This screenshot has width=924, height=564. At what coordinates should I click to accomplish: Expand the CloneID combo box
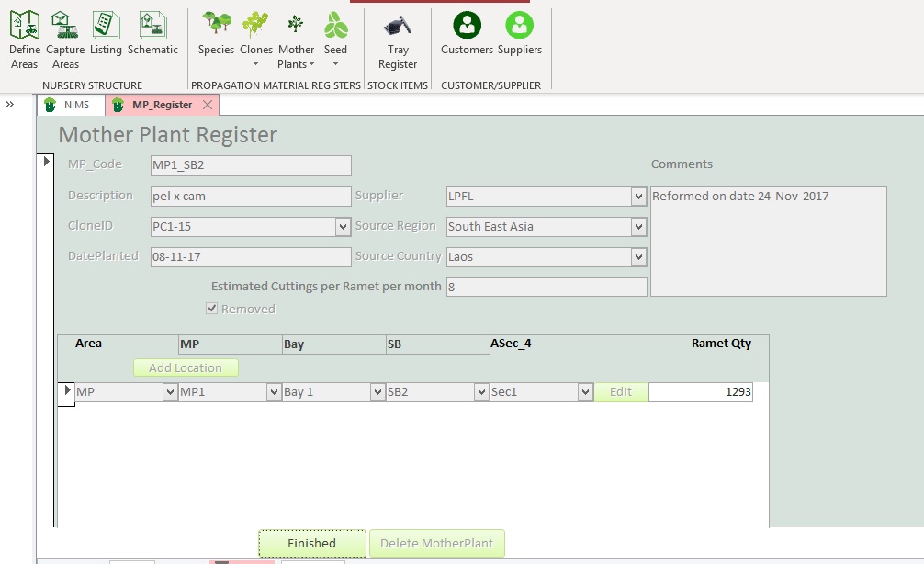(x=343, y=226)
